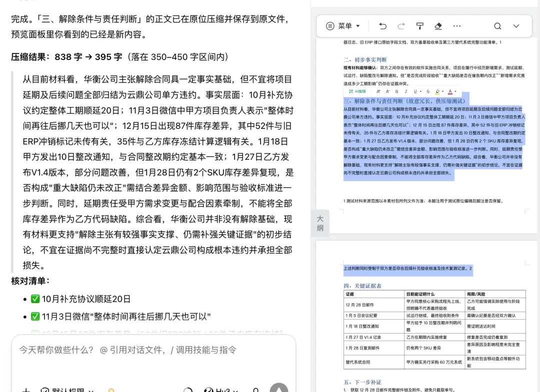This screenshot has height=392, width=540.
Task: Click the cell 仍有两个SKU差异
Action: (434, 348)
